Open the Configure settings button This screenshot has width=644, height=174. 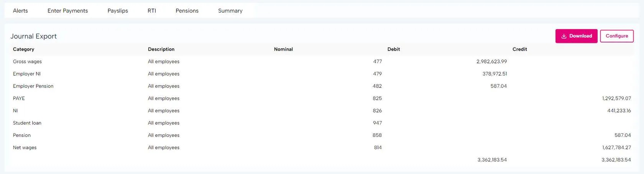pyautogui.click(x=616, y=36)
